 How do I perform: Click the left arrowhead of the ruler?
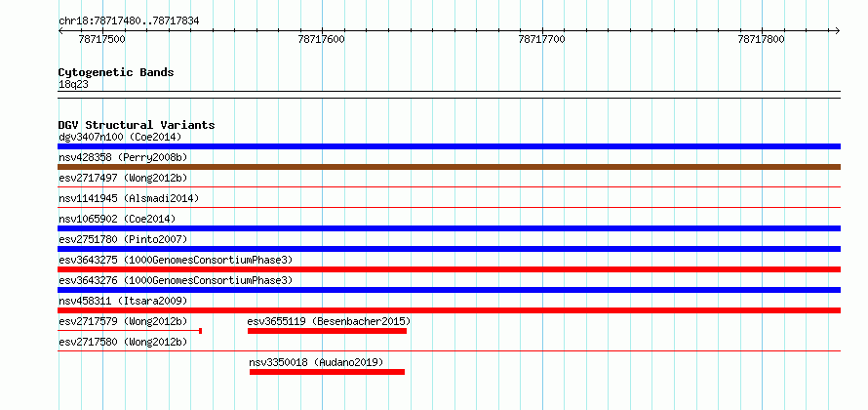coord(60,30)
